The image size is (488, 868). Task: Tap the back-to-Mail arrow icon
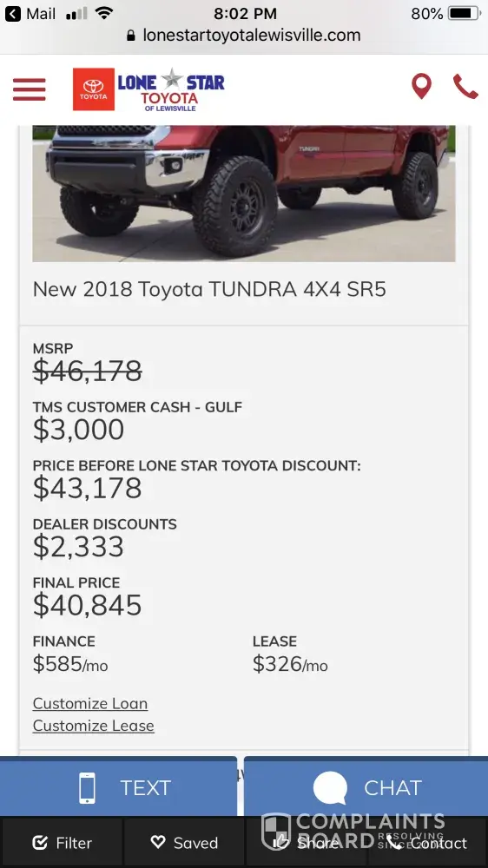(13, 14)
